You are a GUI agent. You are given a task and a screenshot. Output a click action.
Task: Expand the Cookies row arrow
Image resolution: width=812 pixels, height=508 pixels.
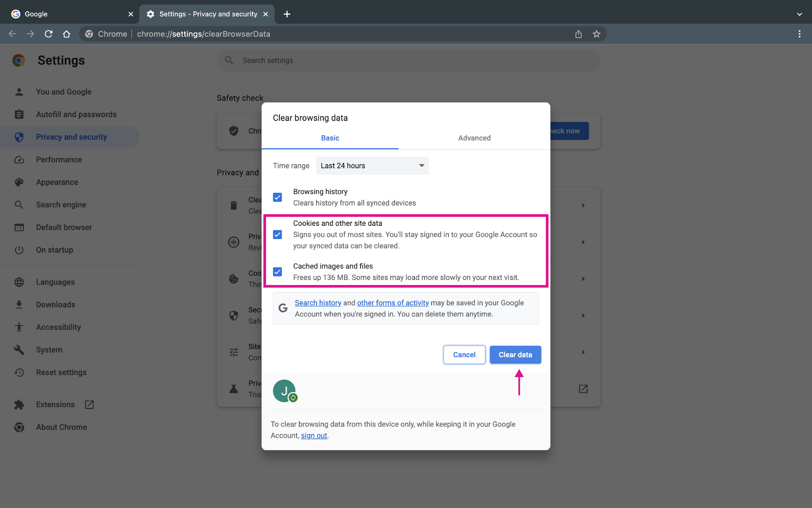pos(583,279)
